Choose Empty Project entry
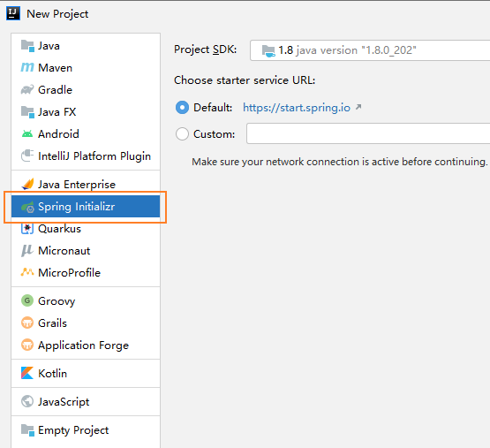This screenshot has height=448, width=490. pyautogui.click(x=86, y=430)
